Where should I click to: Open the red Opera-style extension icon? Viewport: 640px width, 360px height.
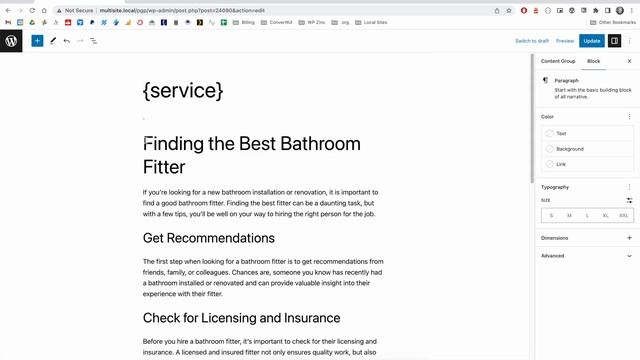tap(524, 11)
